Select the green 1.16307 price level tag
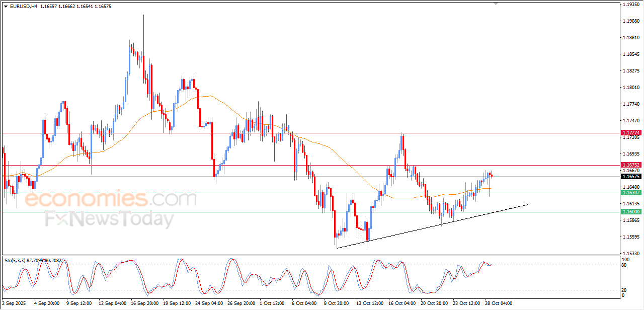This screenshot has height=310, width=644. click(631, 193)
